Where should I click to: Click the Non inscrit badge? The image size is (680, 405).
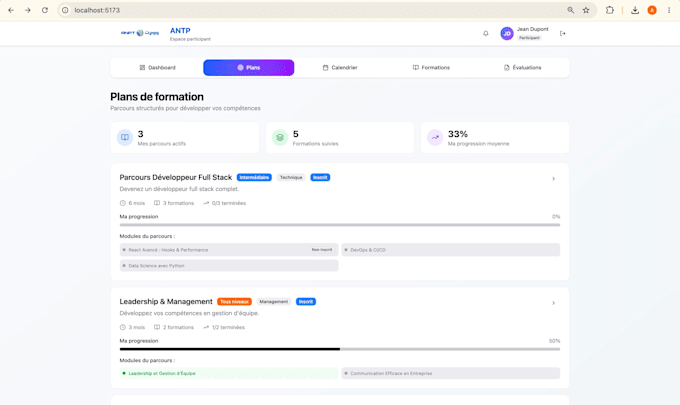322,250
